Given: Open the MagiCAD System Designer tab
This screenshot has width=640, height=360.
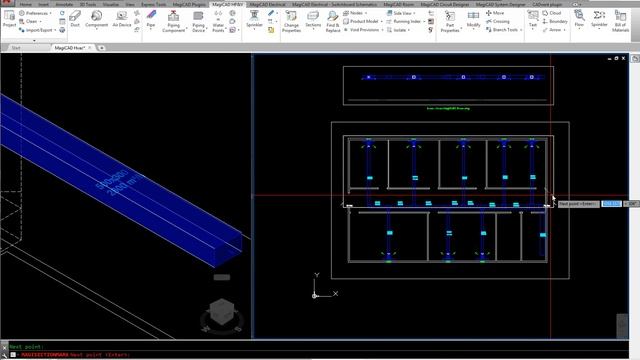Looking at the screenshot, I should (x=500, y=4).
